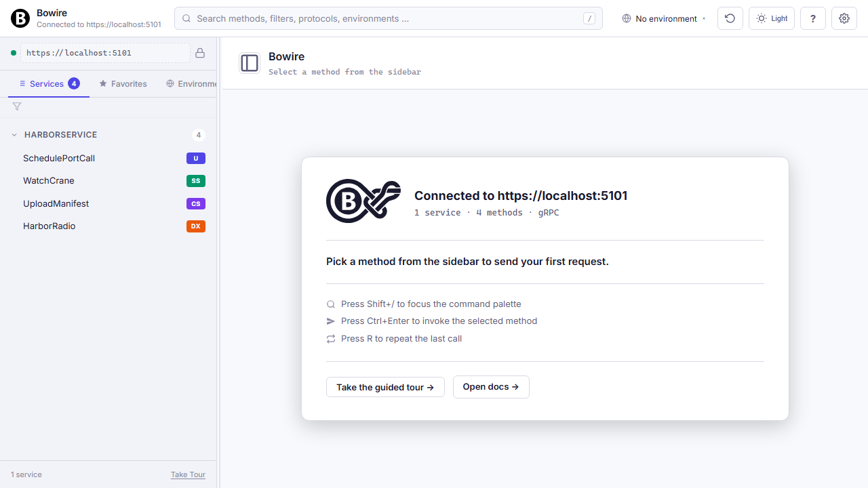
Task: Click the SS badge on WatchCrane
Action: pos(196,181)
